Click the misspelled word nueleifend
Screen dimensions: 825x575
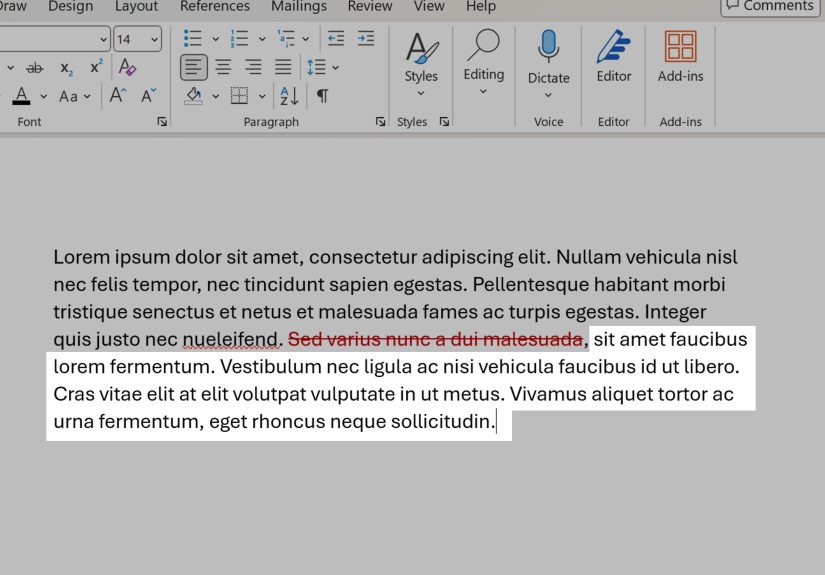(x=232, y=339)
